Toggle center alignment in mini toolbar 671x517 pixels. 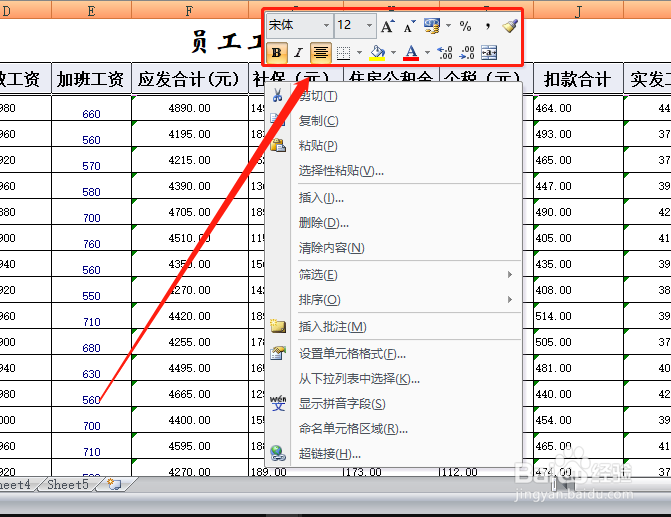pos(321,53)
